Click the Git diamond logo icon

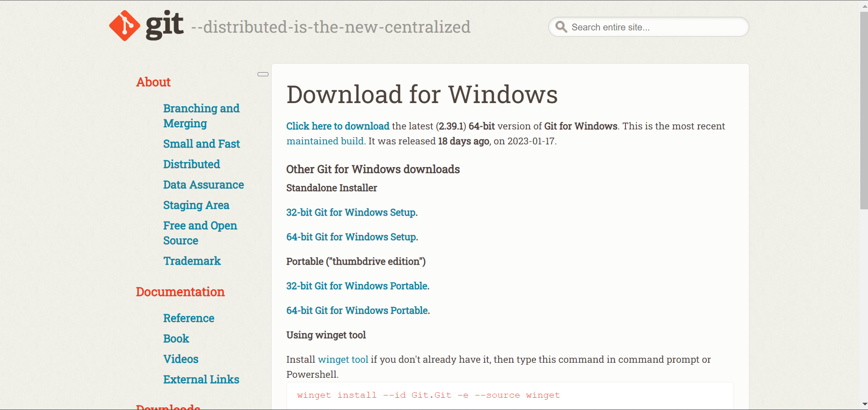(124, 25)
